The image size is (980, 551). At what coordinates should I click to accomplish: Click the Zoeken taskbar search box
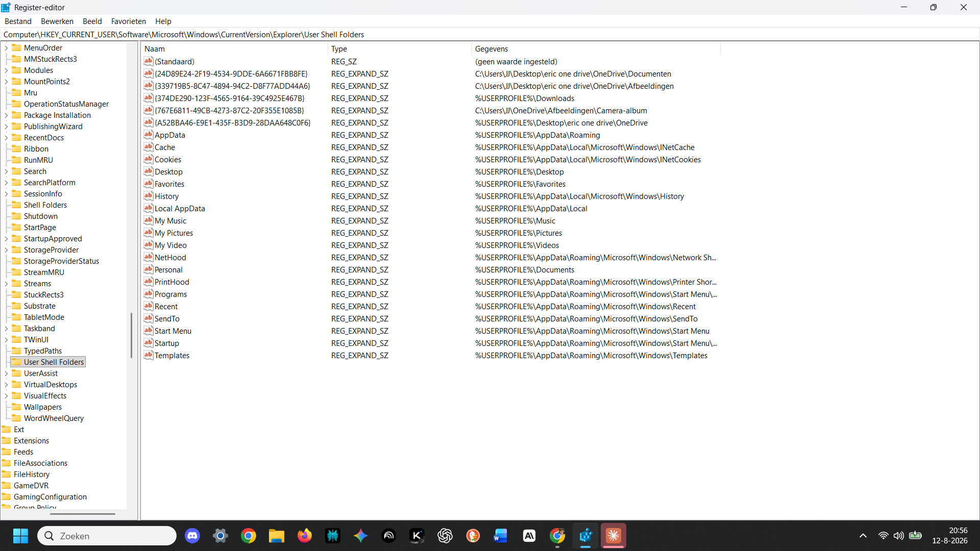(107, 536)
